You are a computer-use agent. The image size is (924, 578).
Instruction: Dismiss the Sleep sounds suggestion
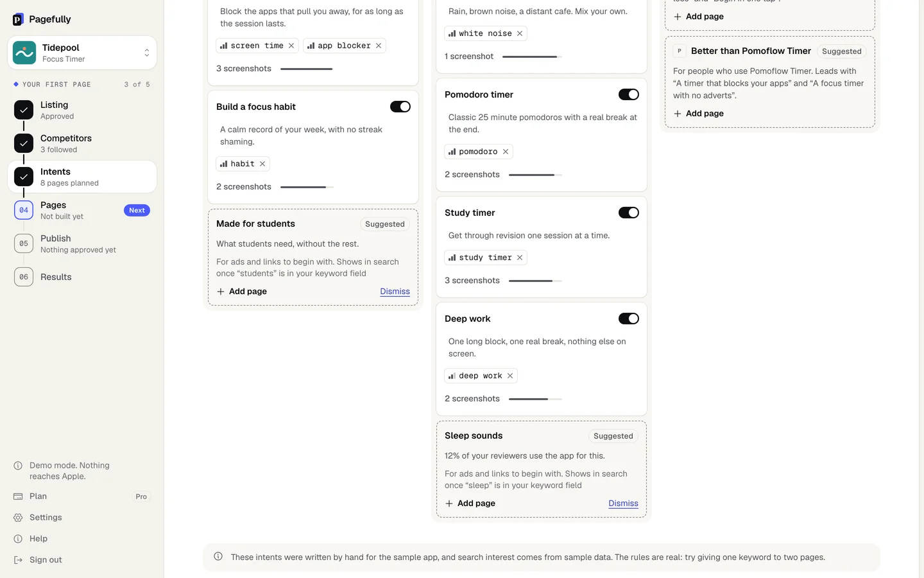[x=623, y=504]
